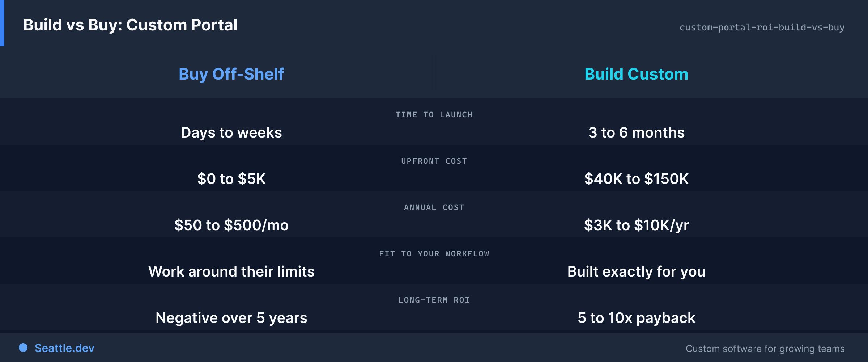Select the 3 to 6 months value

(x=637, y=133)
